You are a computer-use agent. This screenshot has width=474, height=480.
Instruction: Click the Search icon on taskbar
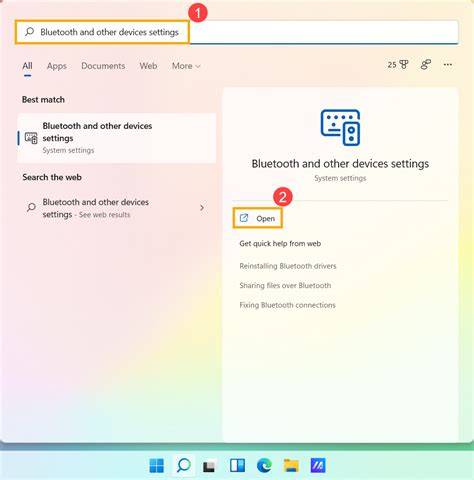[184, 465]
